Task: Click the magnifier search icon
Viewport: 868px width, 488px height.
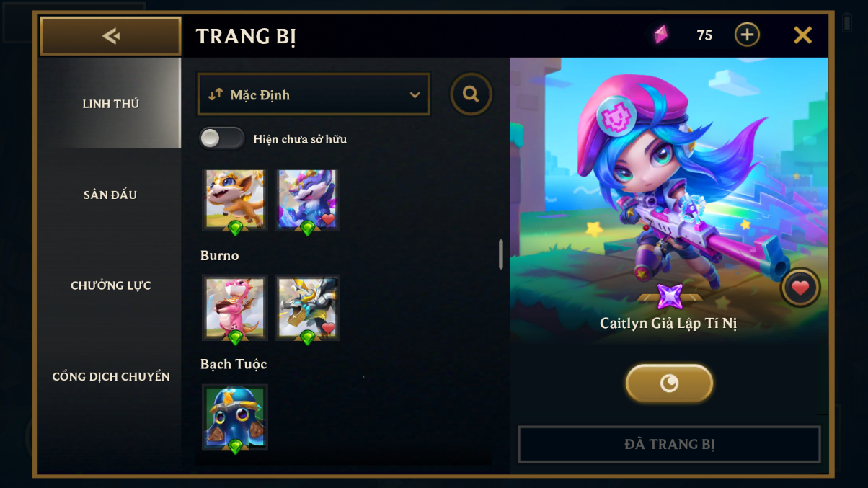Action: coord(471,94)
